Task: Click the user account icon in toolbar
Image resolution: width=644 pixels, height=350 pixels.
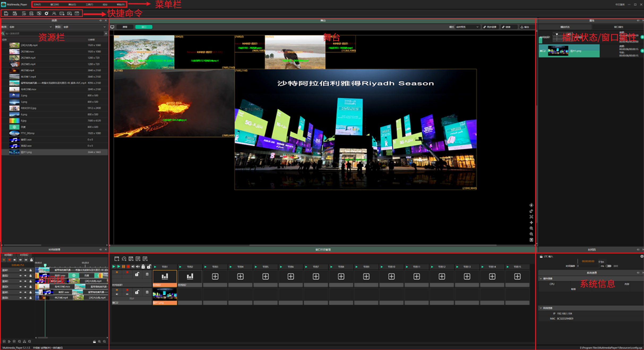Action: point(54,13)
